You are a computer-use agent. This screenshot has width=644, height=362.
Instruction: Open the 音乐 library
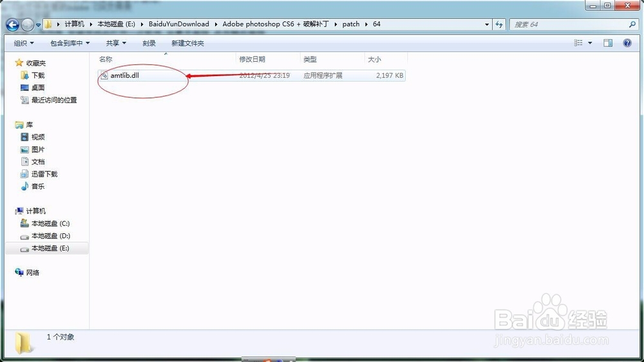click(38, 186)
